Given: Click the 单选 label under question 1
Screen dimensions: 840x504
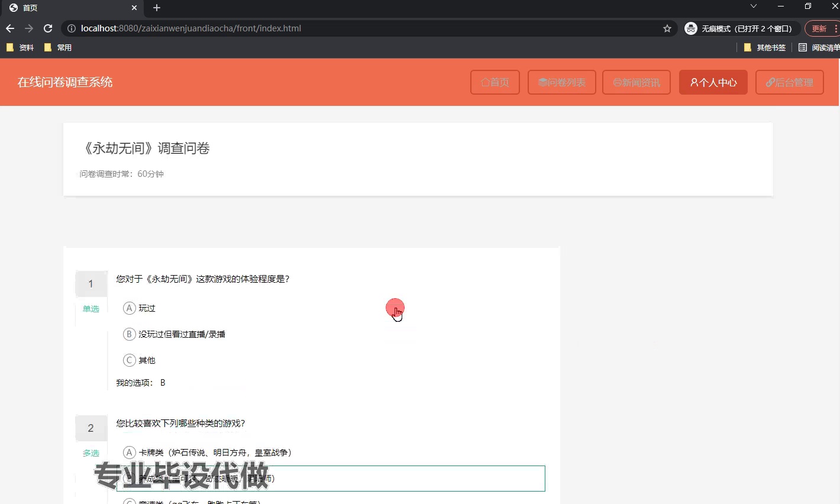Looking at the screenshot, I should click(x=91, y=309).
